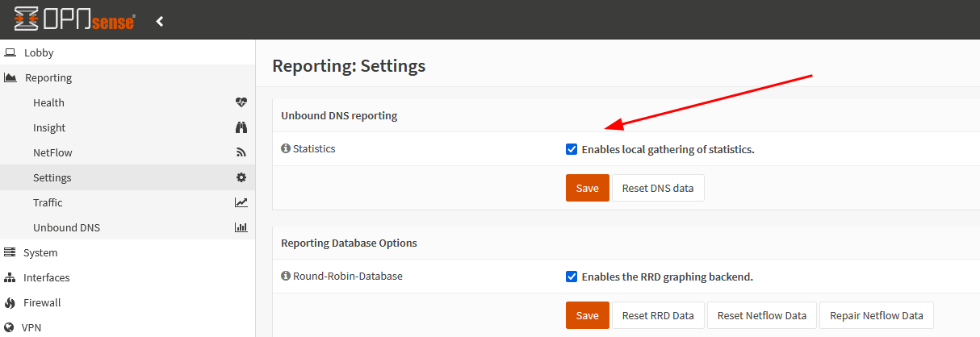Open the Firewall menu section
Image resolution: width=980 pixels, height=337 pixels.
41,302
